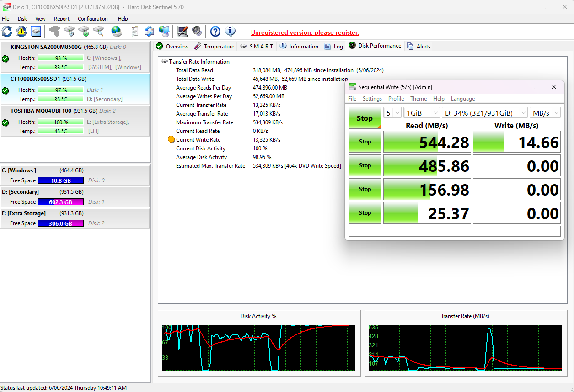Click the hard disk panel icon in toolbar
574x392 pixels.
36,32
